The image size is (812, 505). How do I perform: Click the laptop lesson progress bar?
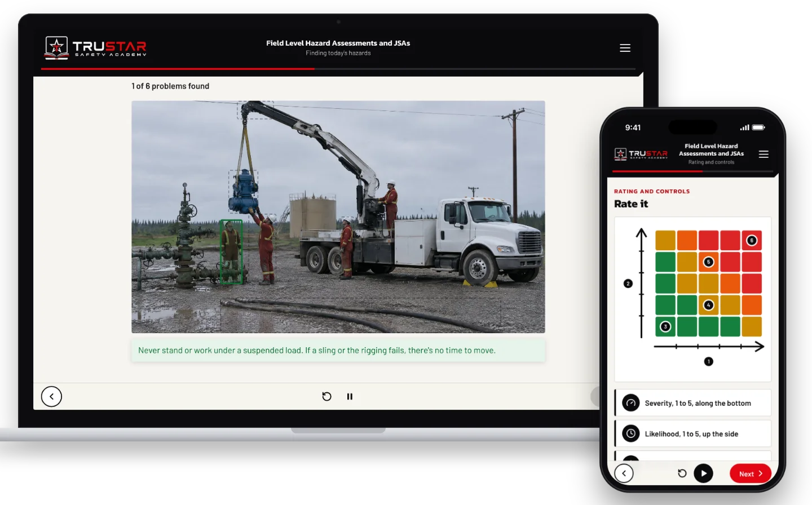(x=338, y=69)
